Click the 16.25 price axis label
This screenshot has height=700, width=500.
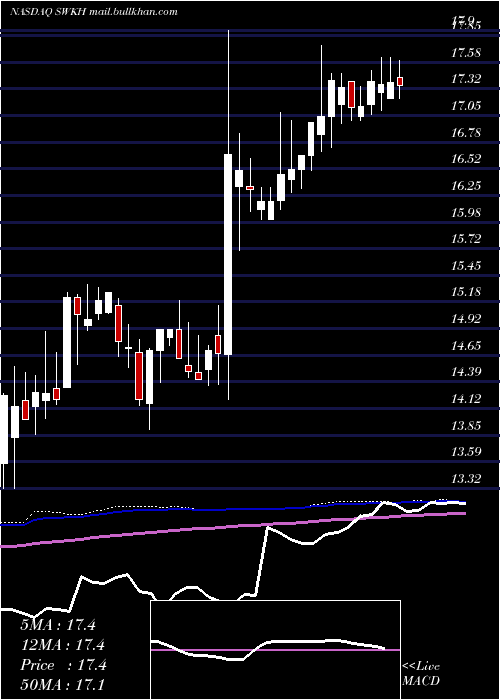click(467, 186)
